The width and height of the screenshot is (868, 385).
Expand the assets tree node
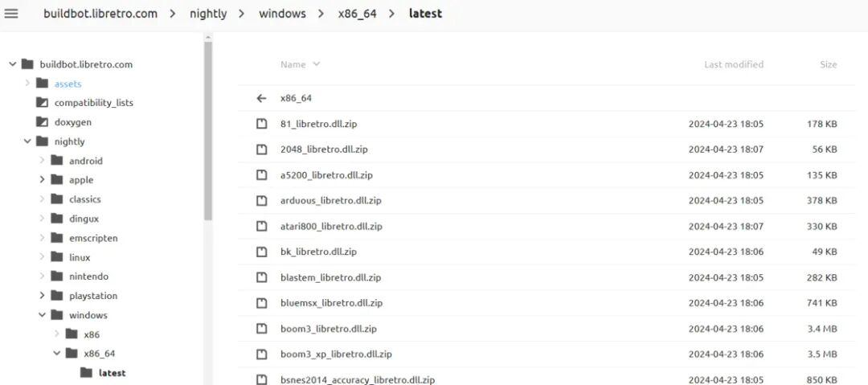click(x=27, y=84)
